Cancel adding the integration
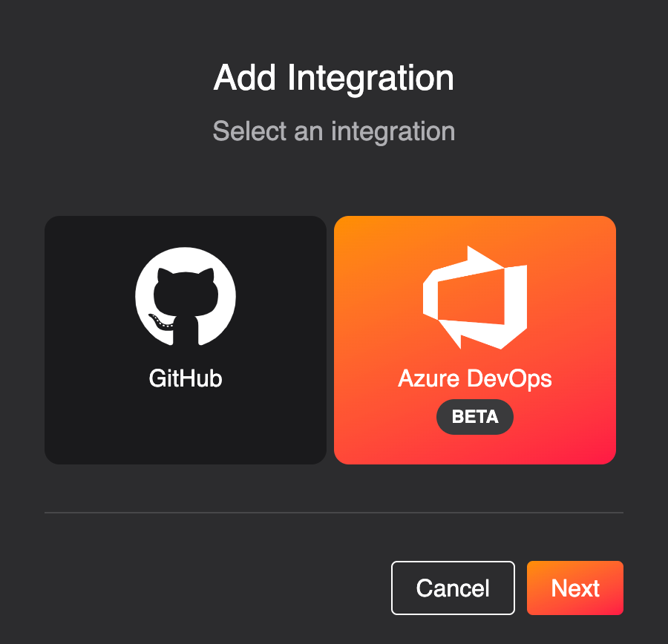 tap(453, 588)
